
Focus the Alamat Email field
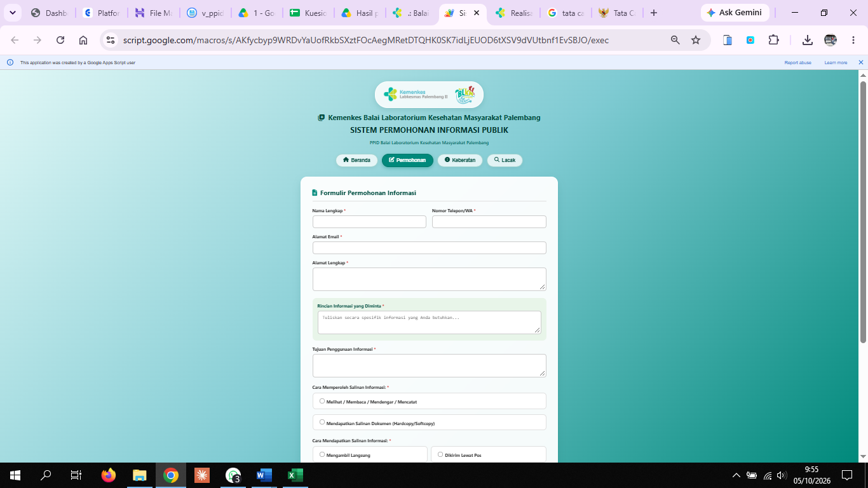(x=430, y=248)
